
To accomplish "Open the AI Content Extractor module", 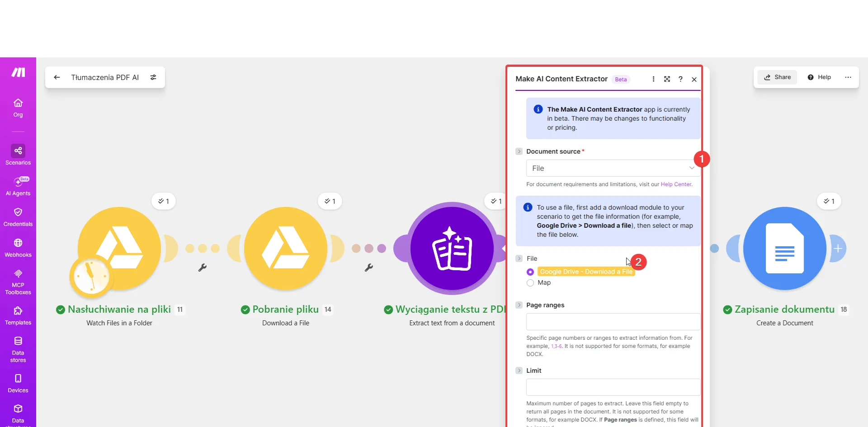I will (452, 248).
